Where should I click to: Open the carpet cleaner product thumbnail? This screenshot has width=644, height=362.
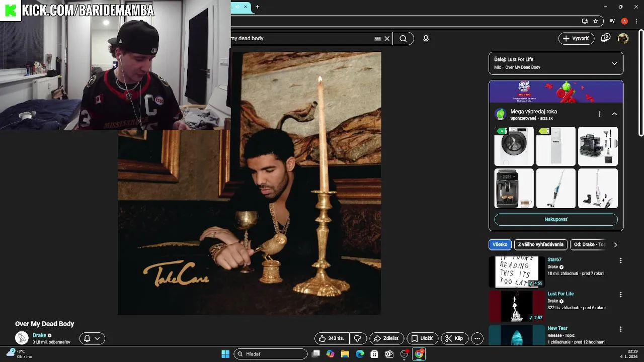pyautogui.click(x=598, y=146)
